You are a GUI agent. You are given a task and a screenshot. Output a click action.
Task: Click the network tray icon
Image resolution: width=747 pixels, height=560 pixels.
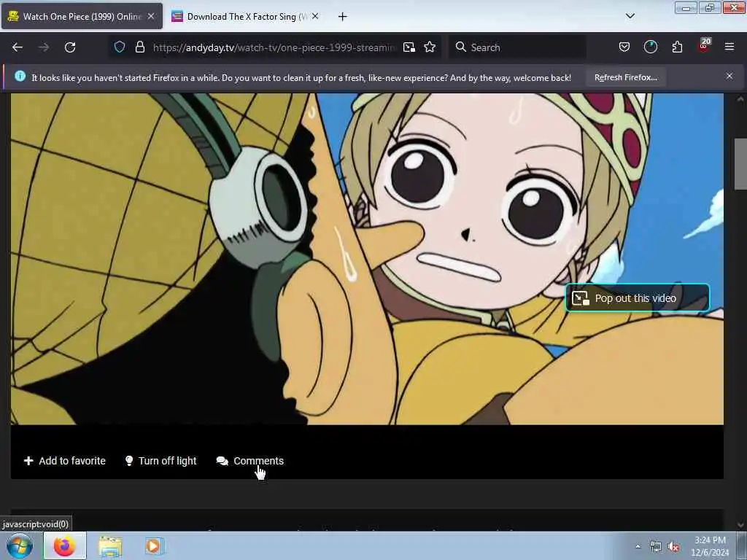click(656, 547)
